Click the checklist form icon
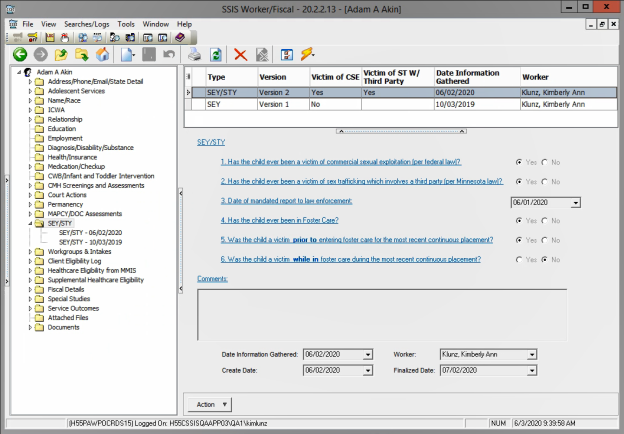 [x=287, y=54]
